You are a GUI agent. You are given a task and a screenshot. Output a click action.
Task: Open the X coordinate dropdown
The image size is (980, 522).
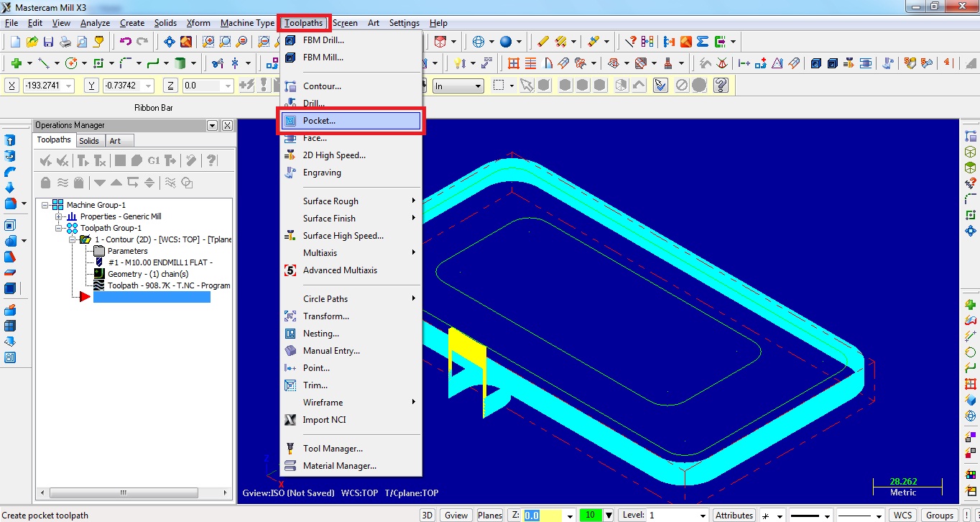coord(69,86)
